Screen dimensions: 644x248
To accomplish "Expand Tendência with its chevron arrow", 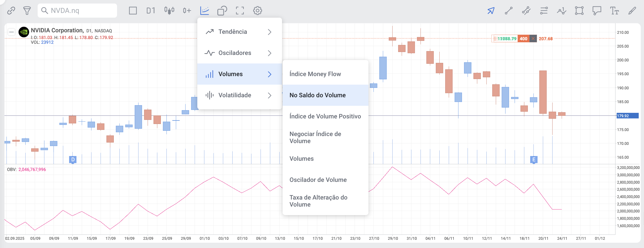I will (270, 32).
